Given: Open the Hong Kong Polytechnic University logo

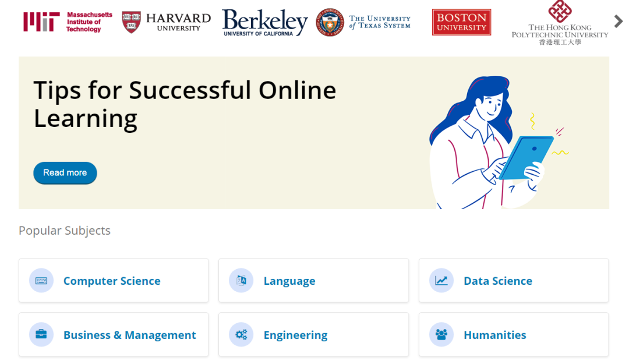Looking at the screenshot, I should [560, 23].
